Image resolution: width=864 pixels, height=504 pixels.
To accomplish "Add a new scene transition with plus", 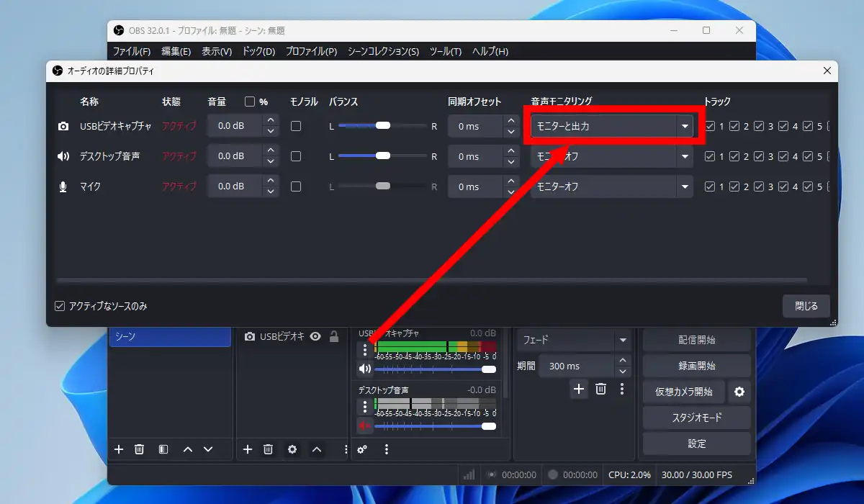I will click(579, 390).
